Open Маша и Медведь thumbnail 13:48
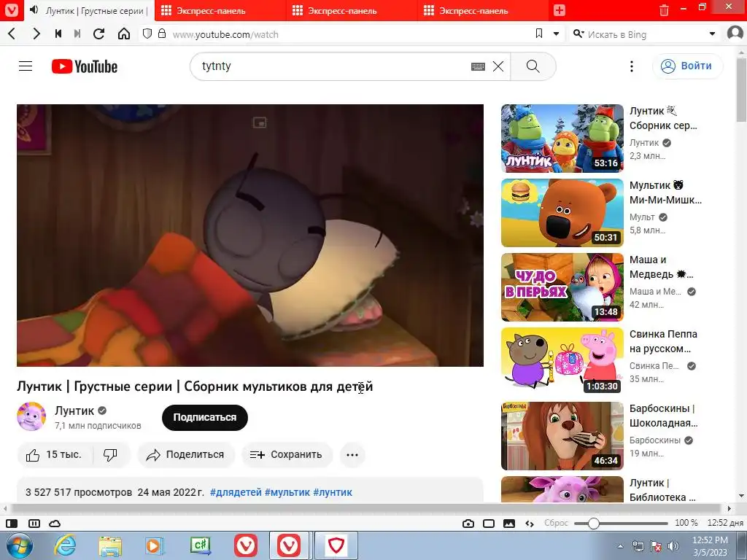This screenshot has height=560, width=747. [x=562, y=287]
